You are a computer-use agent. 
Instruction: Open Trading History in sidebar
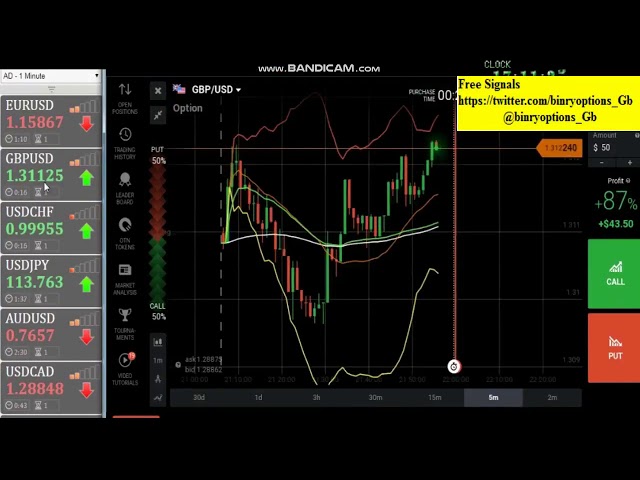(125, 142)
